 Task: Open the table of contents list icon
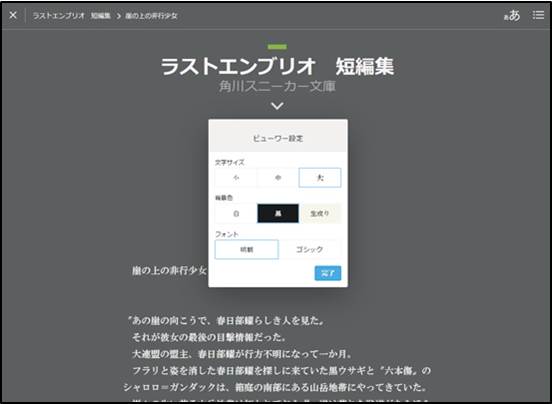(538, 15)
